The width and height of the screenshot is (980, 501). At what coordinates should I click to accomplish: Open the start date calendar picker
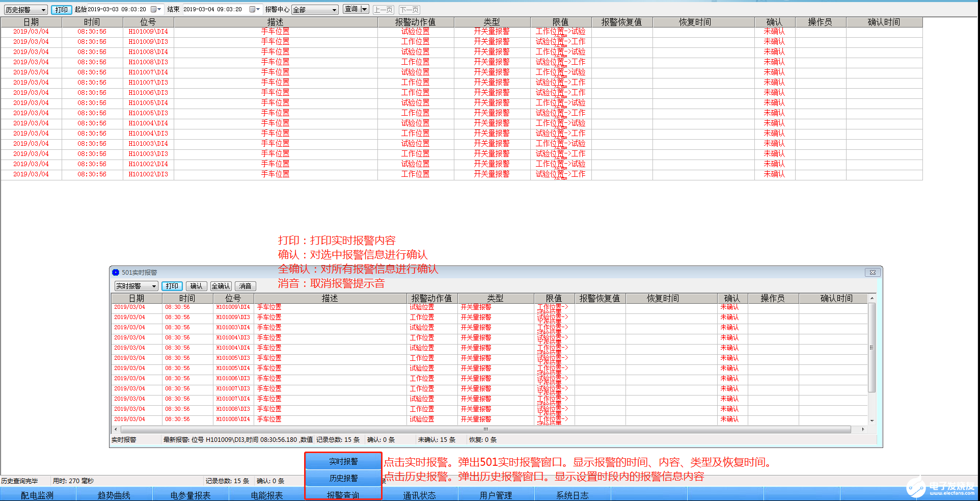[156, 9]
